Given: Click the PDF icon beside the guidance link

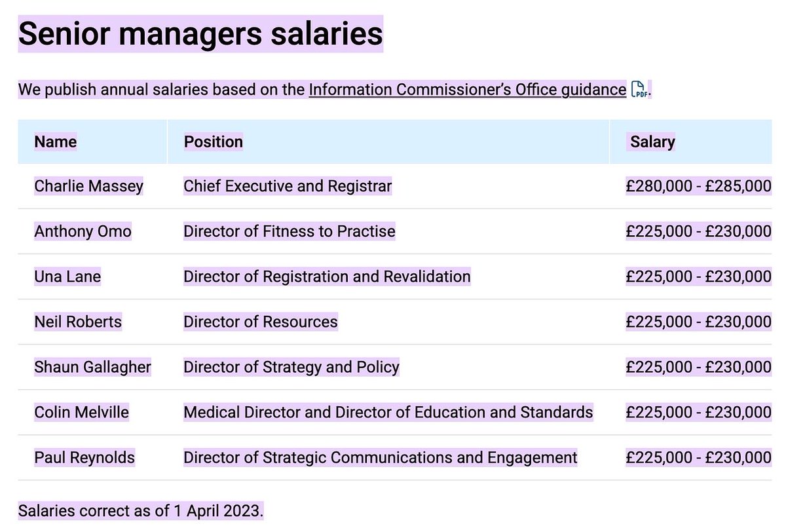Looking at the screenshot, I should pyautogui.click(x=638, y=89).
